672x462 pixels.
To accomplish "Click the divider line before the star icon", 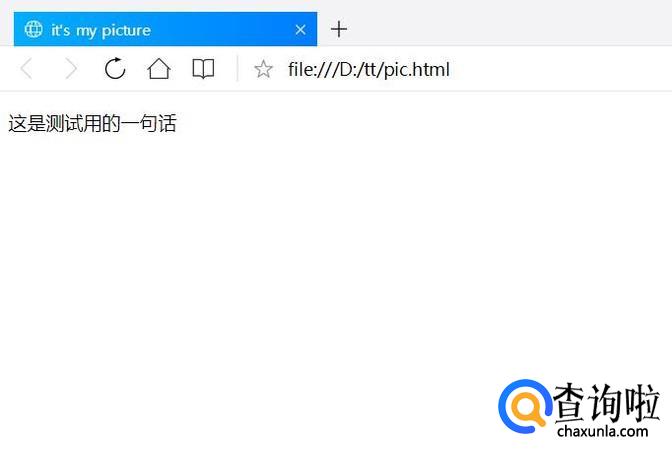I will point(237,69).
